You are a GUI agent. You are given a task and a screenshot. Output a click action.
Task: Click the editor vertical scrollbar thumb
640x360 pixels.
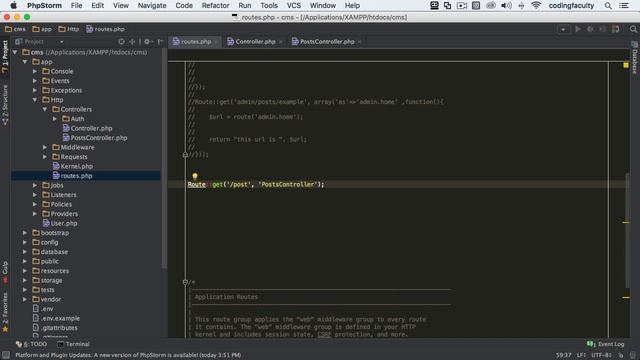click(x=627, y=231)
